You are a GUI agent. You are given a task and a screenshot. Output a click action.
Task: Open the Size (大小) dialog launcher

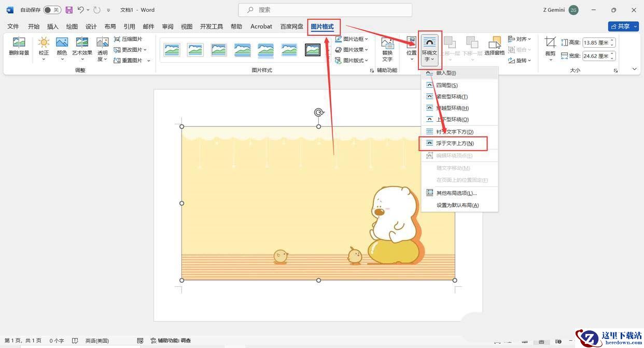point(615,70)
